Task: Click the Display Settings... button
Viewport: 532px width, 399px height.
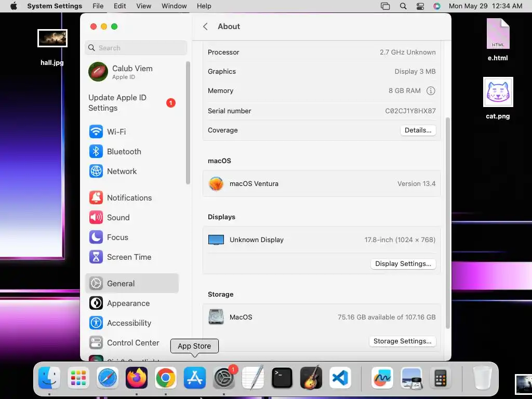Action: 403,263
